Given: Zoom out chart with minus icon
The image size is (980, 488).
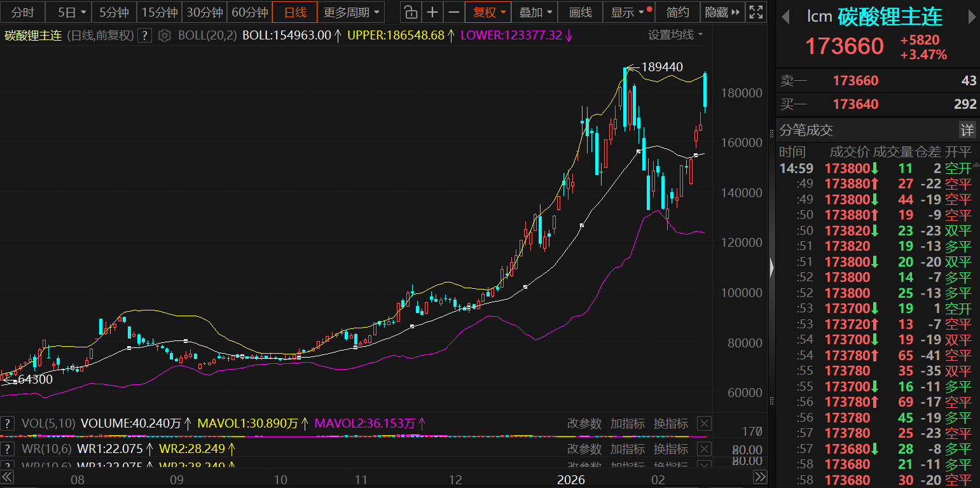Looking at the screenshot, I should [x=453, y=12].
